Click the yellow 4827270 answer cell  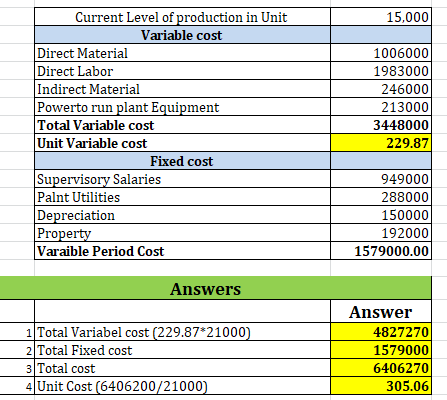(381, 332)
